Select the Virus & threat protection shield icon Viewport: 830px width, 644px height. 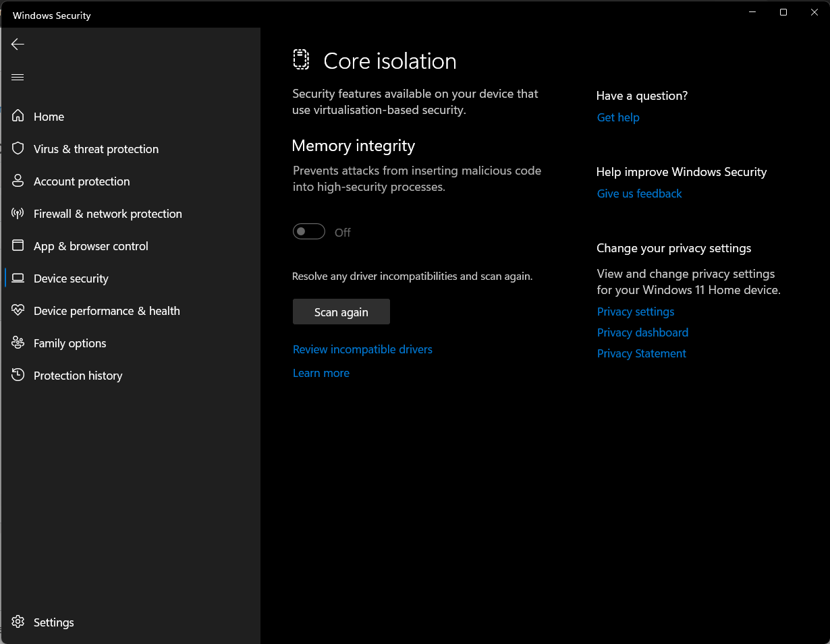tap(18, 148)
